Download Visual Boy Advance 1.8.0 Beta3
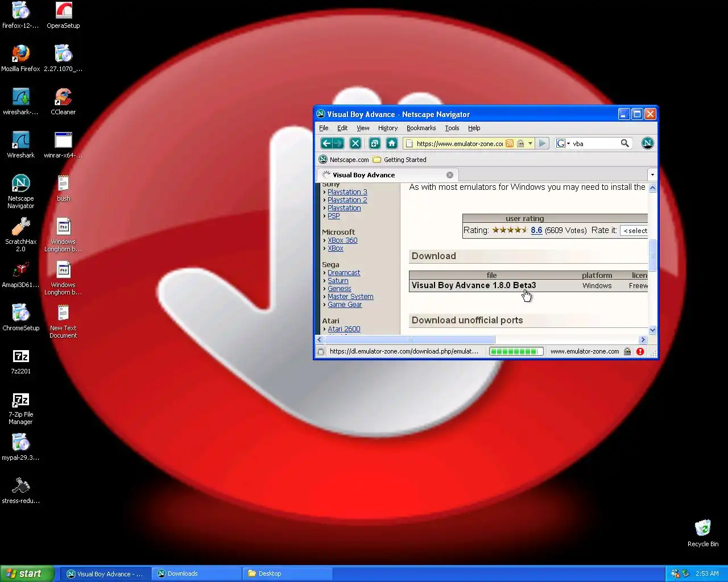Screen dimensions: 728x582 [474, 285]
